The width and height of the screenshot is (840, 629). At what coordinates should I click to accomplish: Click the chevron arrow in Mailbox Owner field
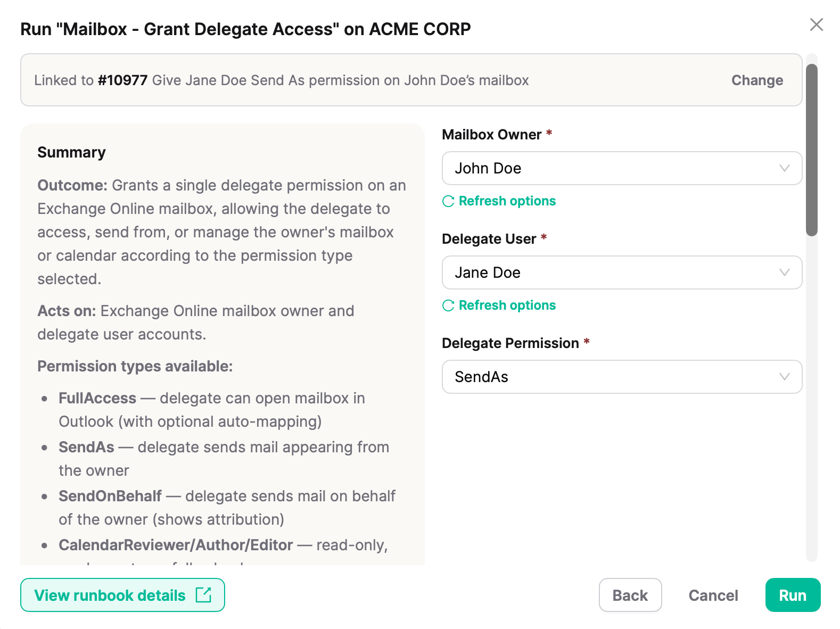784,168
